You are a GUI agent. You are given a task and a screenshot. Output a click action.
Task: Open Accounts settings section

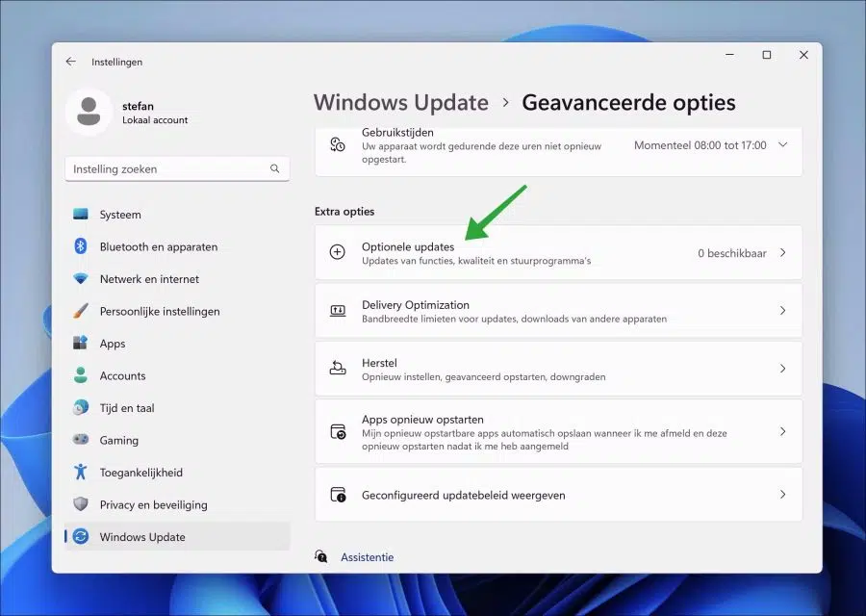[177, 375]
